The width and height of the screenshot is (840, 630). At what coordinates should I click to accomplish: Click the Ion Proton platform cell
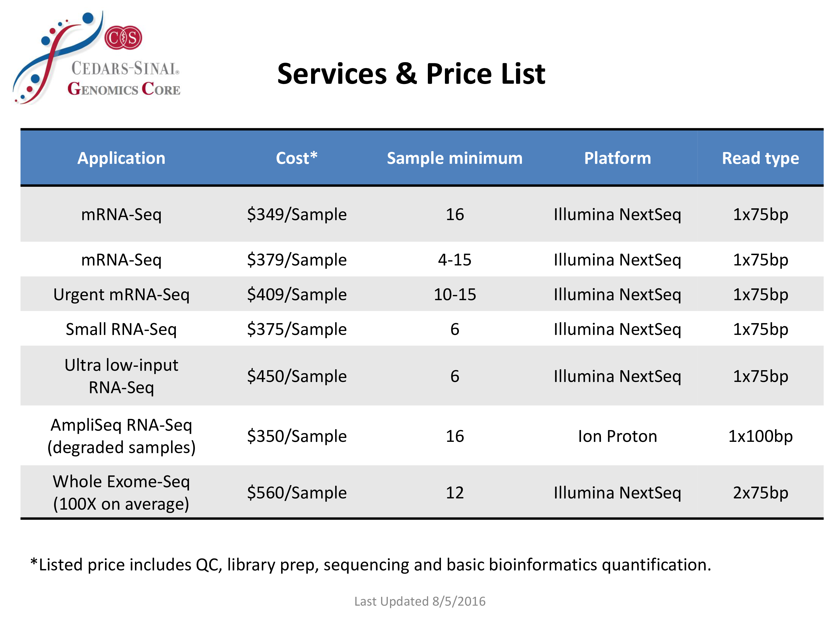[x=617, y=436]
